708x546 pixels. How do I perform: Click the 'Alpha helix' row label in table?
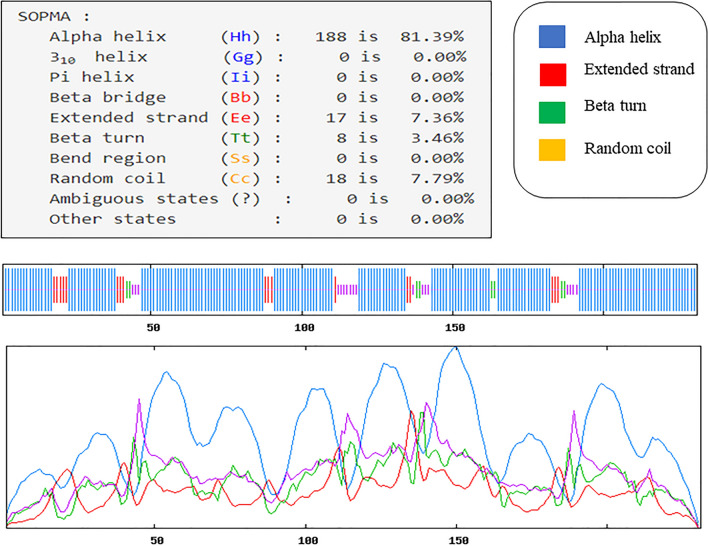[108, 37]
